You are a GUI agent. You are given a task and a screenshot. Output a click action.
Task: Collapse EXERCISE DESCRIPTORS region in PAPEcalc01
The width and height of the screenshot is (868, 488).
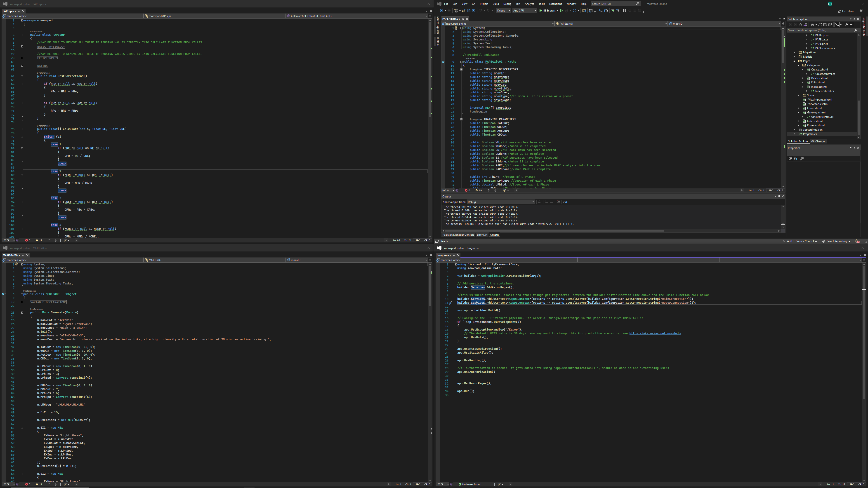[461, 69]
